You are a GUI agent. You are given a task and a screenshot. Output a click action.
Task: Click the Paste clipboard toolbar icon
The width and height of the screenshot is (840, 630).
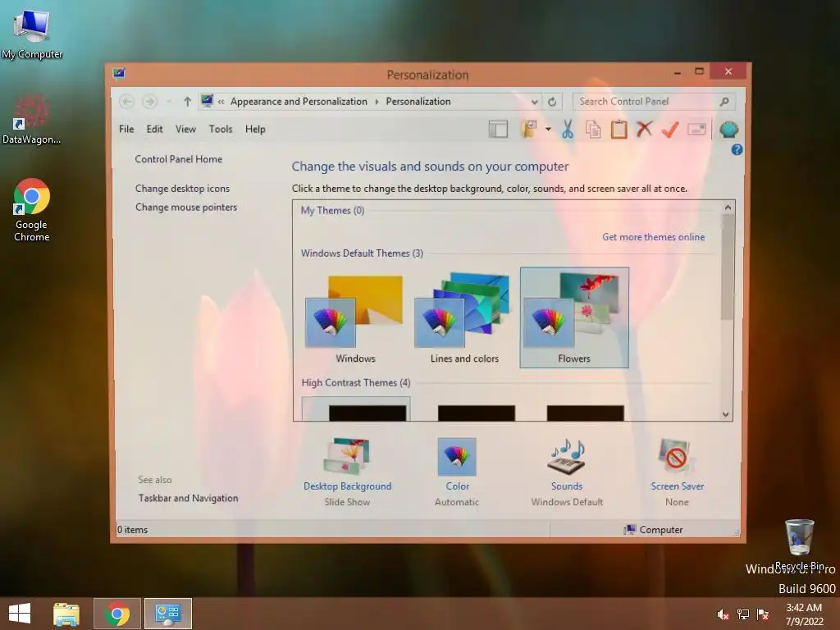pyautogui.click(x=619, y=129)
